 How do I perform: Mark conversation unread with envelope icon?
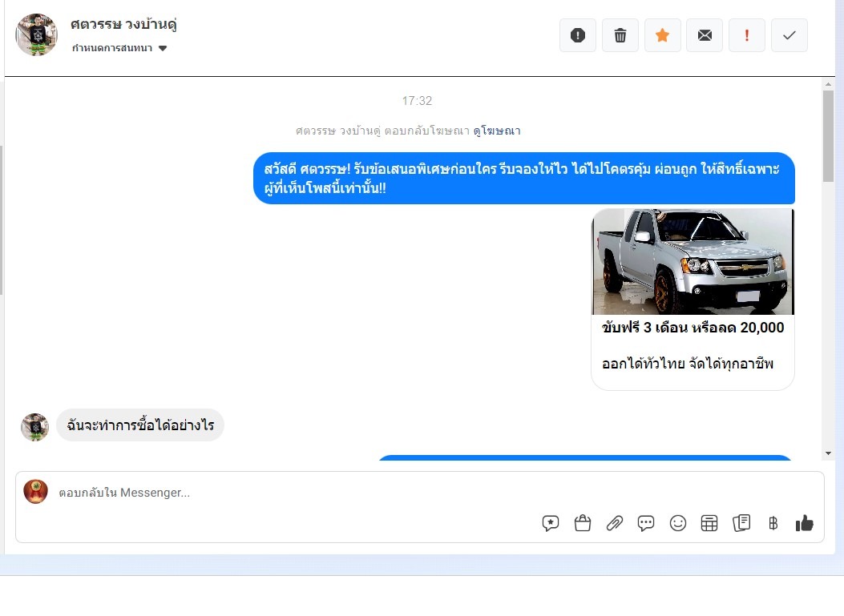705,35
